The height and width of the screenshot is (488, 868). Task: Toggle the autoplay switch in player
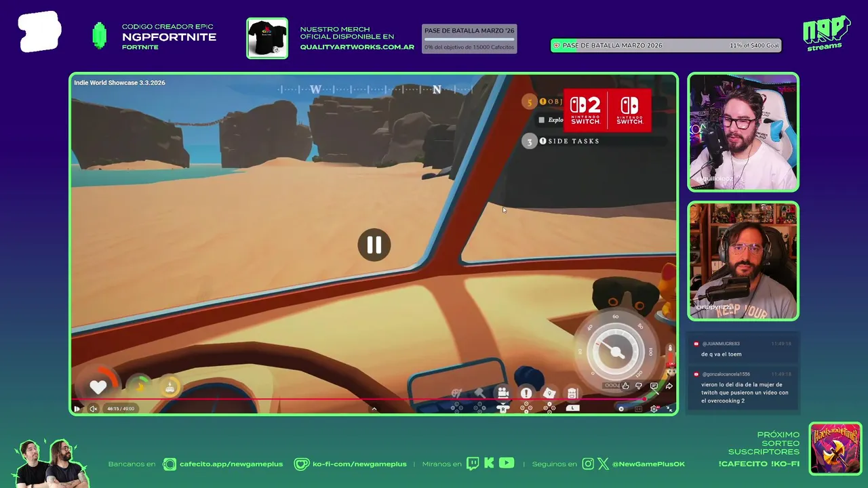pyautogui.click(x=621, y=409)
